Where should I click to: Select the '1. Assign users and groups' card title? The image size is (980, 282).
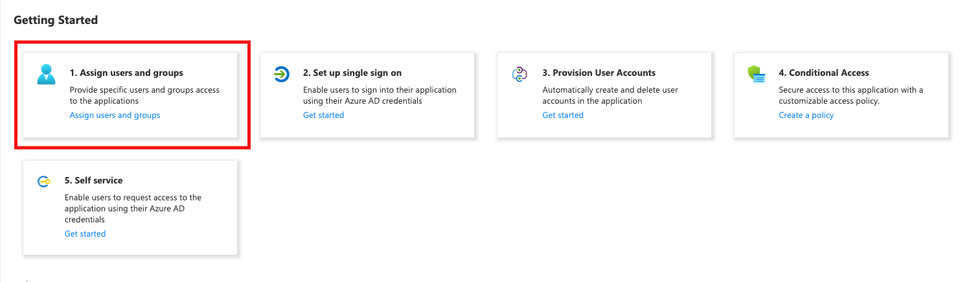click(126, 73)
